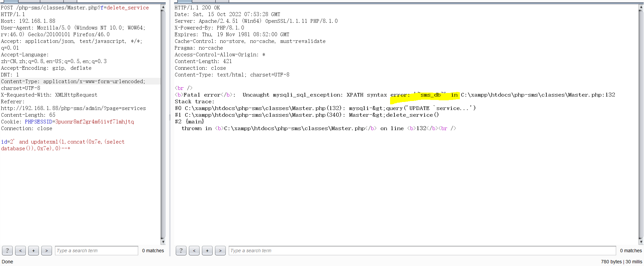This screenshot has width=644, height=266.
Task: Click the Access-Control-Allow-Origin header
Action: pyautogui.click(x=220, y=55)
